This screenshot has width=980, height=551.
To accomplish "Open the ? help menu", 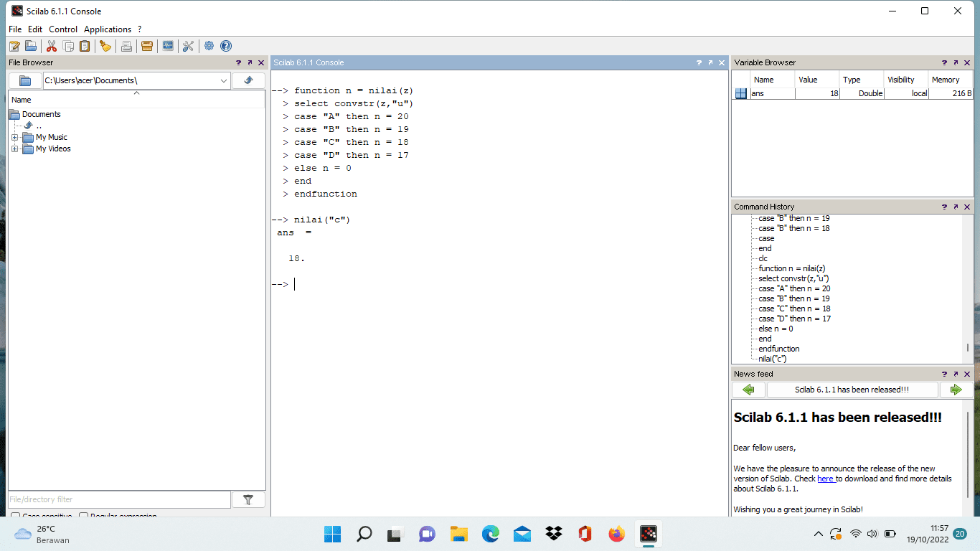I will coord(140,29).
